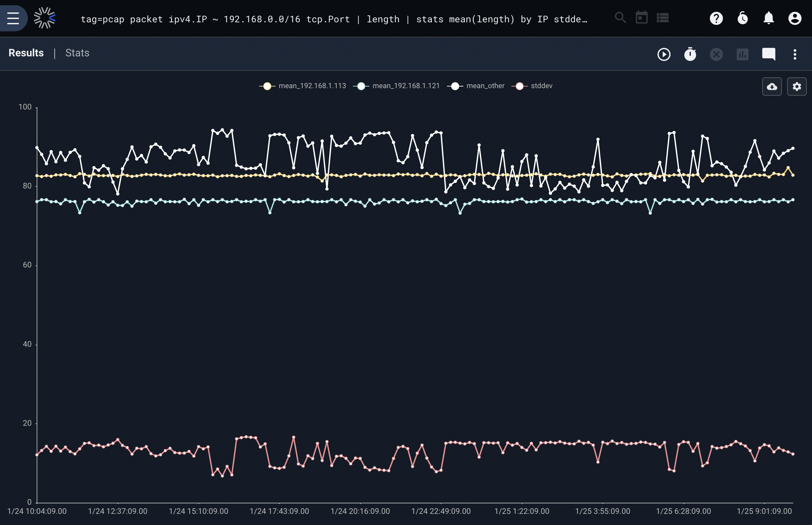Click the search query text field
812x525 pixels.
pos(334,19)
